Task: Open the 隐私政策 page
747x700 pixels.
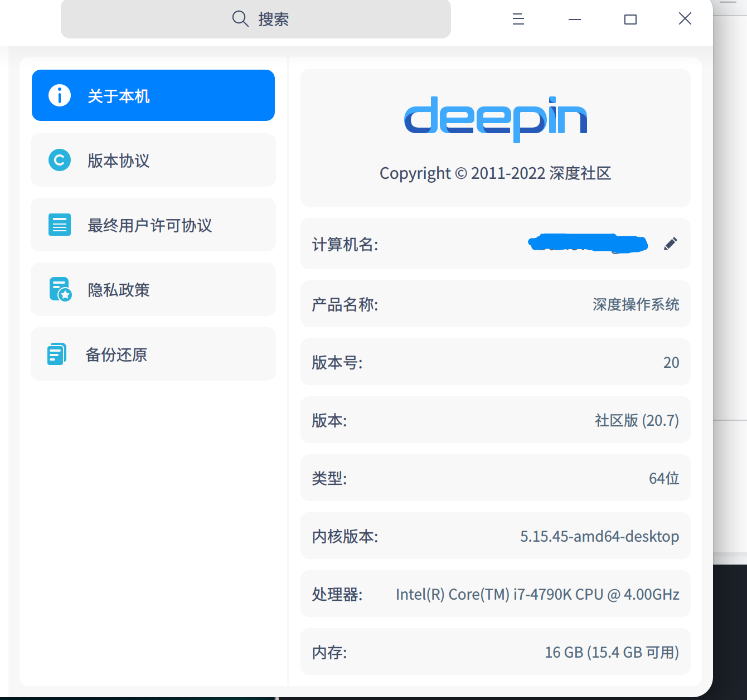Action: pyautogui.click(x=153, y=289)
